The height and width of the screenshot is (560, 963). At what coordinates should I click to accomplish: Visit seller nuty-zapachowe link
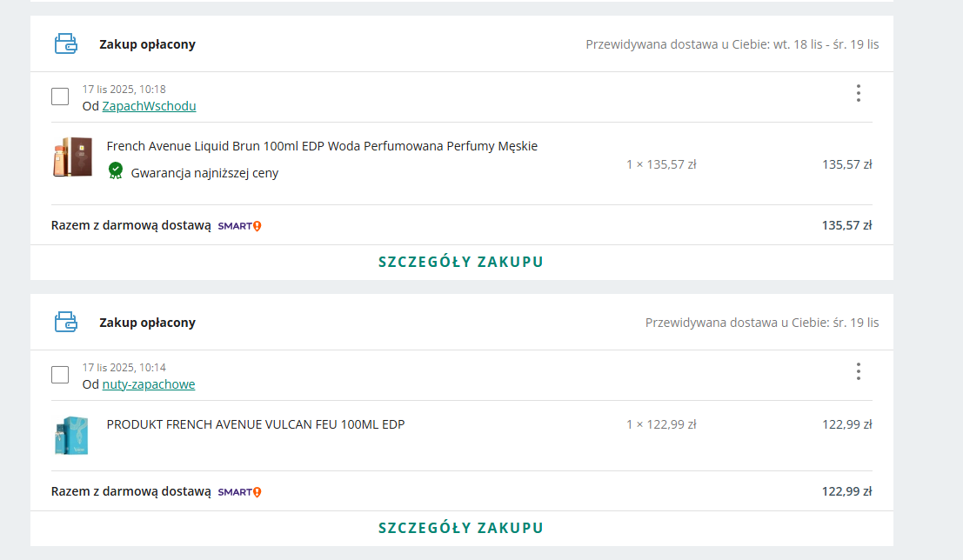coord(149,384)
